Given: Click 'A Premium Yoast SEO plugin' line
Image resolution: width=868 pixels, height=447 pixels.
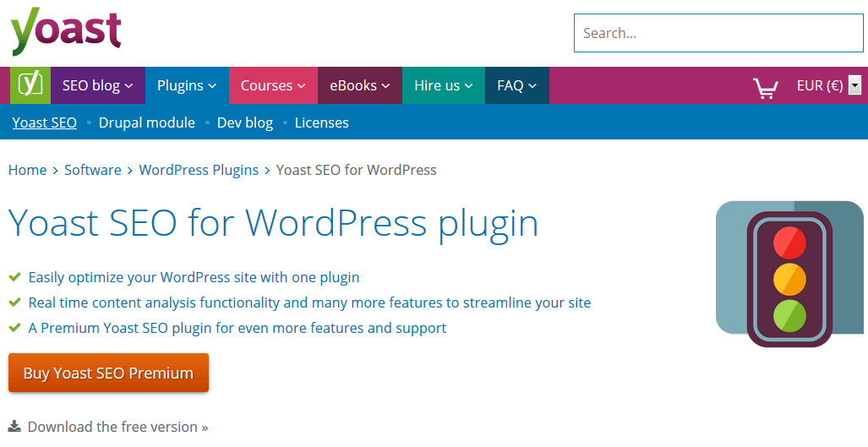Looking at the screenshot, I should click(237, 328).
